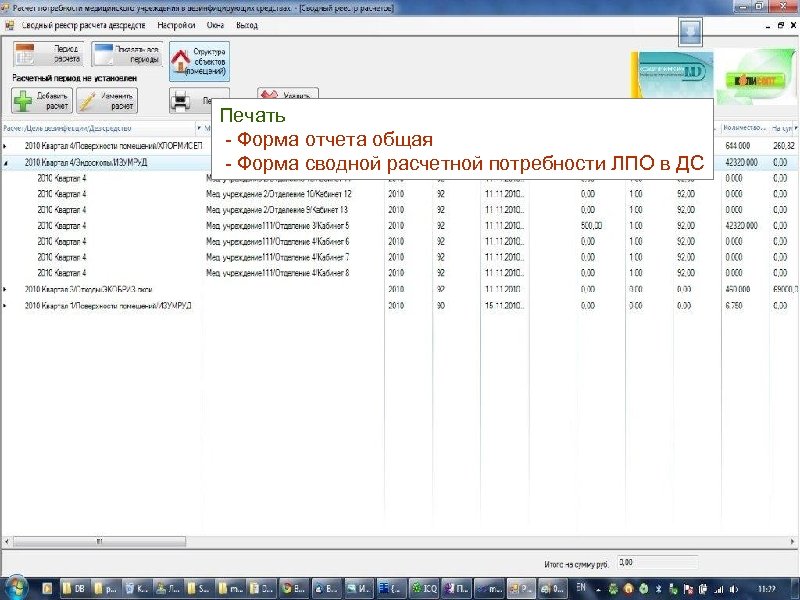The image size is (800, 600).
Task: Click the 6.750 quantity cell
Action: (734, 305)
